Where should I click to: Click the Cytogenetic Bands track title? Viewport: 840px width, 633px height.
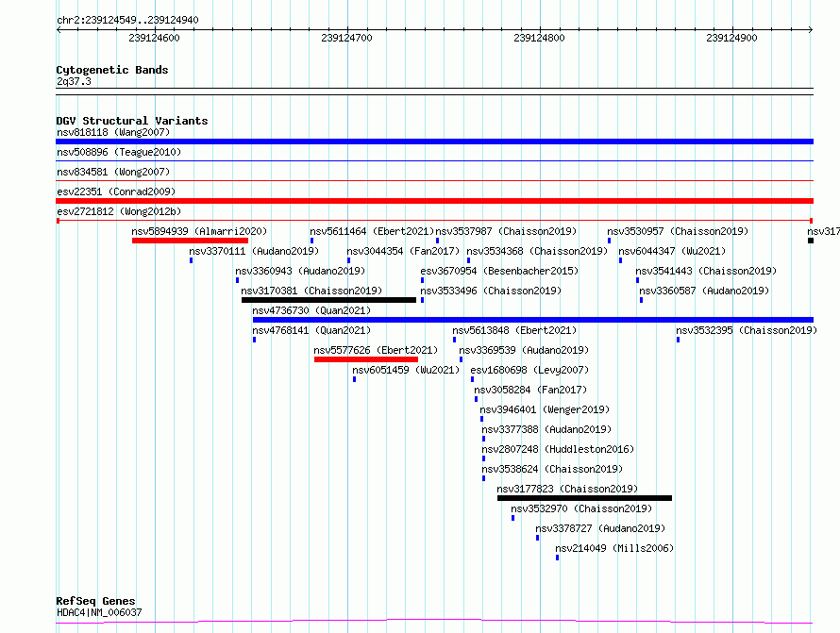tap(112, 70)
